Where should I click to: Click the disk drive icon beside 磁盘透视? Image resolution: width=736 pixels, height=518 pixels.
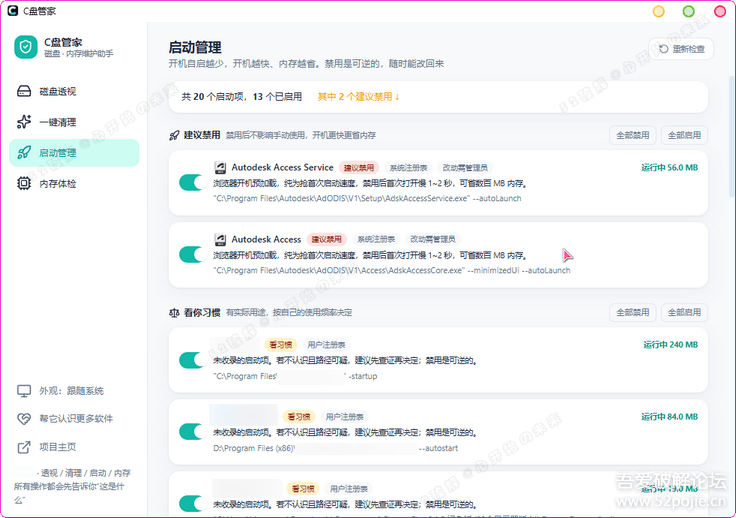click(24, 91)
